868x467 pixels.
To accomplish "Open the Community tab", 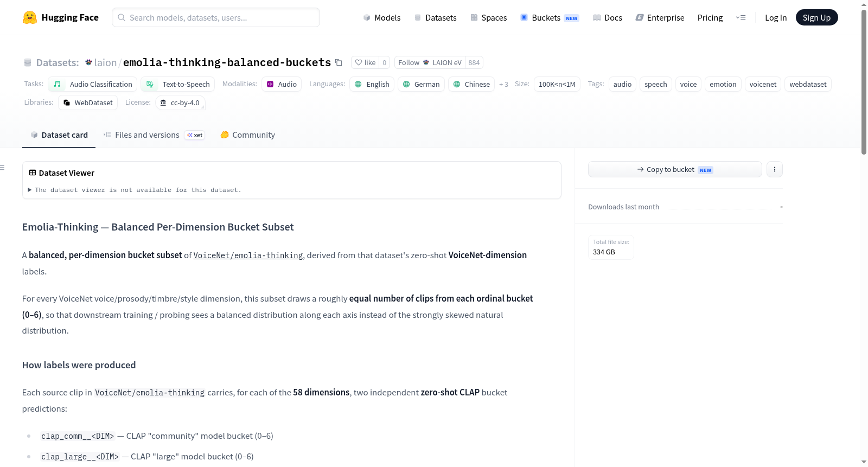I will click(248, 135).
